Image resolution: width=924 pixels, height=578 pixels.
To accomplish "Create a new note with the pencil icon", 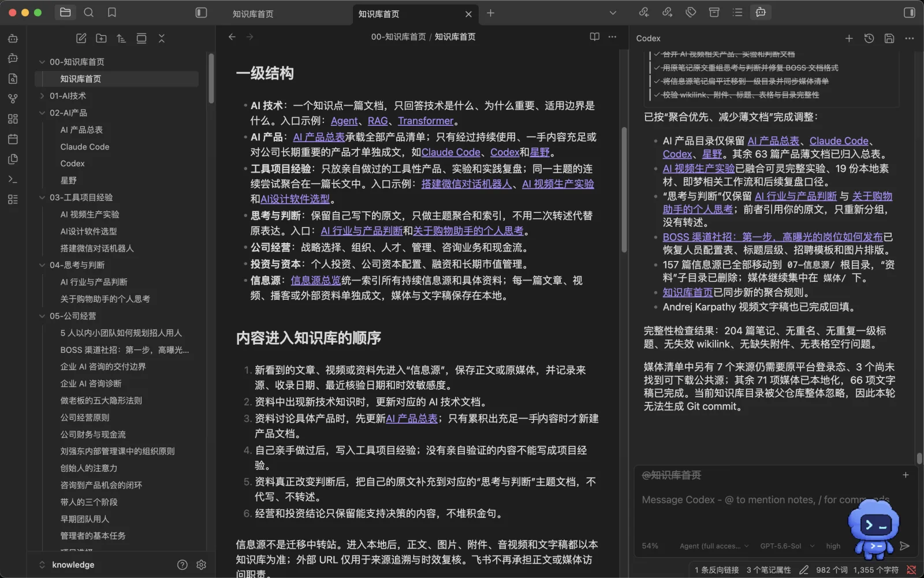I will click(81, 38).
